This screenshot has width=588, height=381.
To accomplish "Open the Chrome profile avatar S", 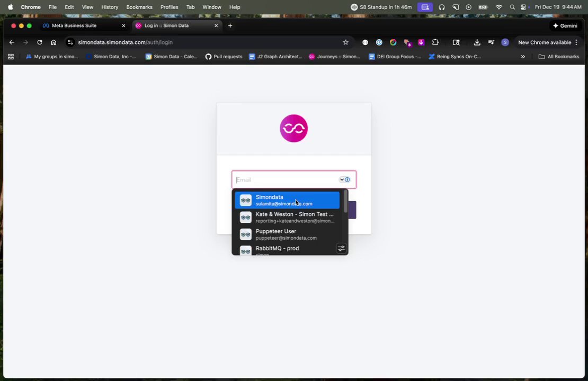I will tap(505, 42).
